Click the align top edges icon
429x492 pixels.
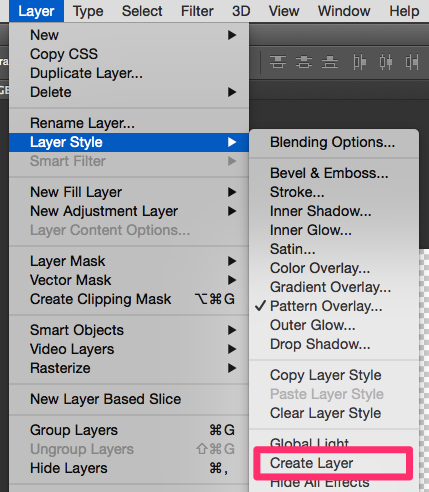278,62
